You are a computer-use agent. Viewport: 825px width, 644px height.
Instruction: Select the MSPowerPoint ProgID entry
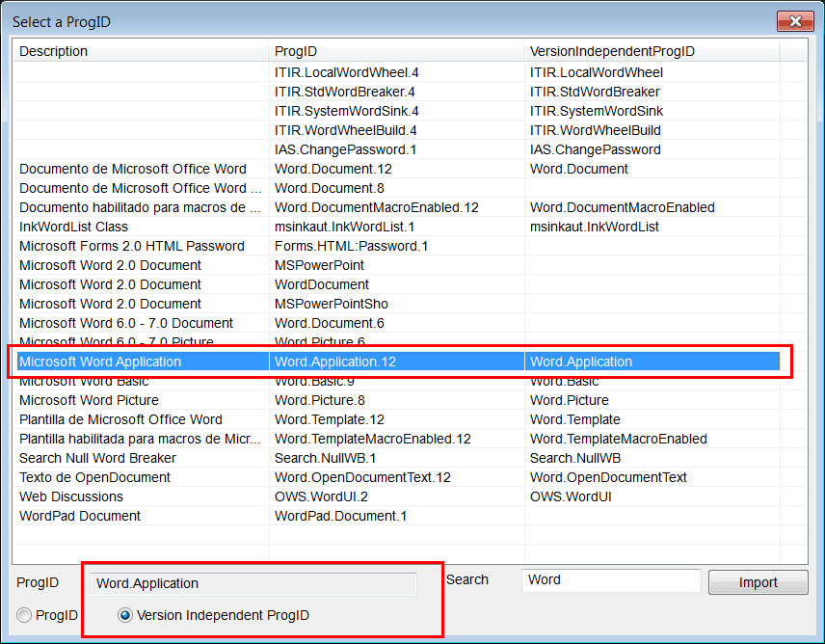tap(319, 266)
